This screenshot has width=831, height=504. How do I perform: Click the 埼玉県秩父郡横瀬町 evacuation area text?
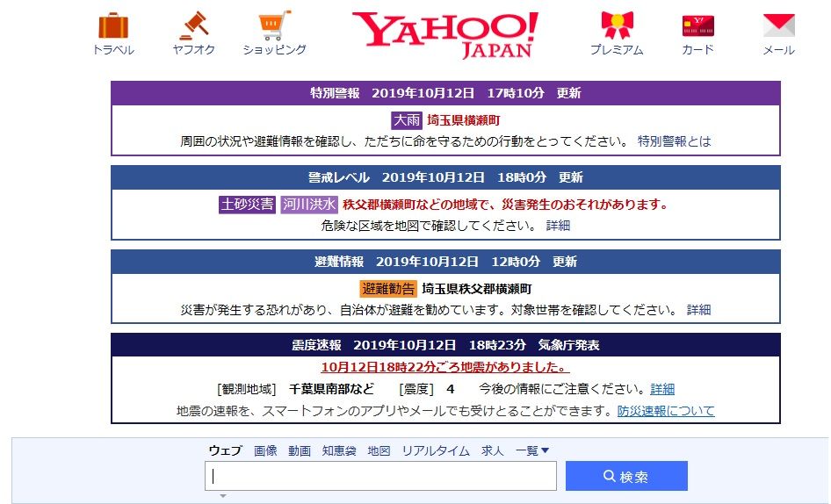(476, 290)
